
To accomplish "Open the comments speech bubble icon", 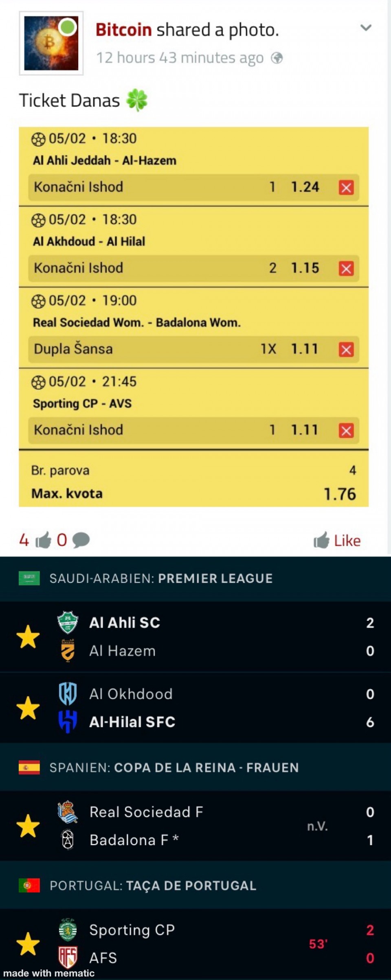I will [x=81, y=540].
